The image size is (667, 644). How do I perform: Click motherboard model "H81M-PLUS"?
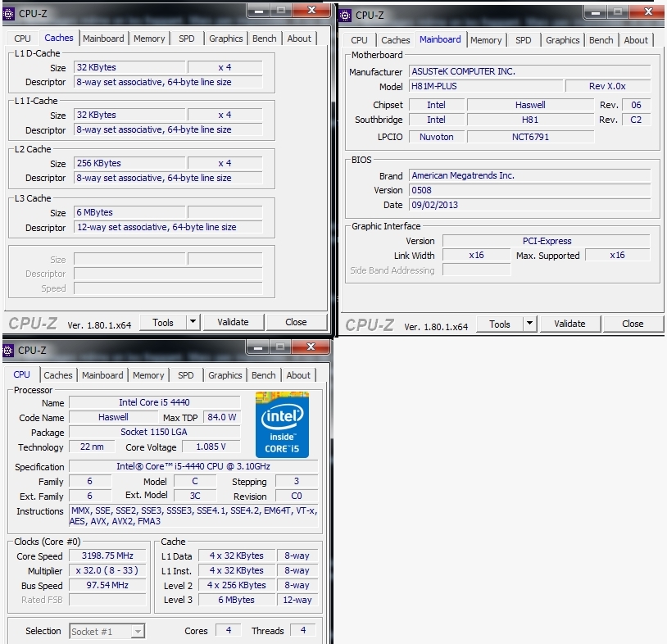tap(486, 86)
